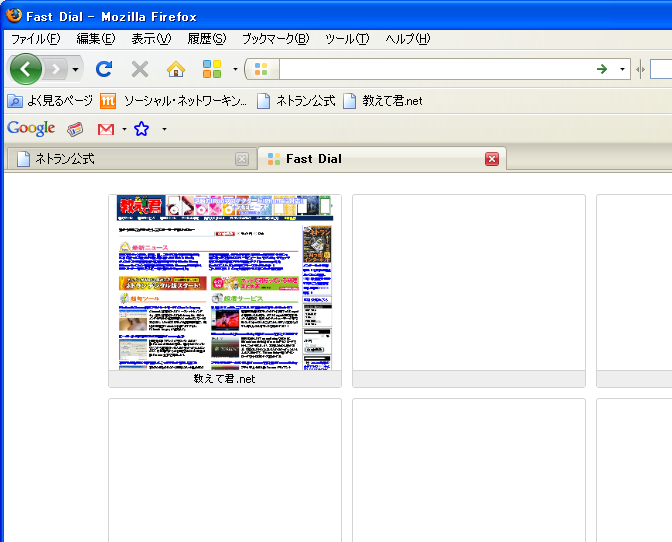672x542 pixels.
Task: Open the ブックマーク(B) menu
Action: tap(276, 39)
